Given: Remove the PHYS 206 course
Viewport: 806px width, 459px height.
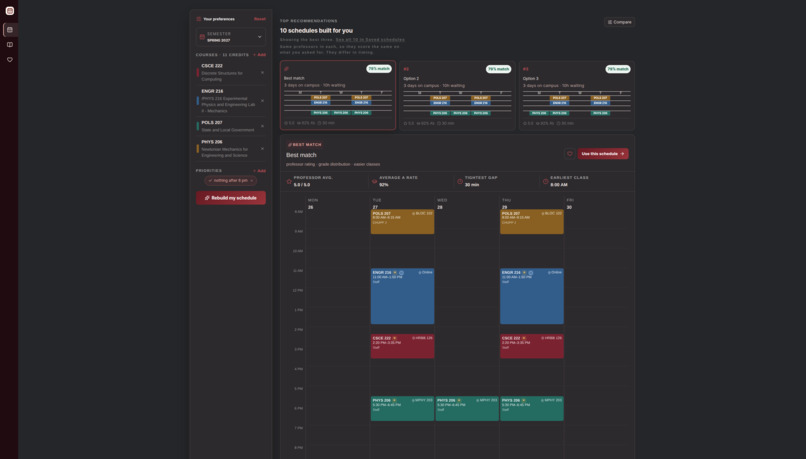Looking at the screenshot, I should pos(262,149).
